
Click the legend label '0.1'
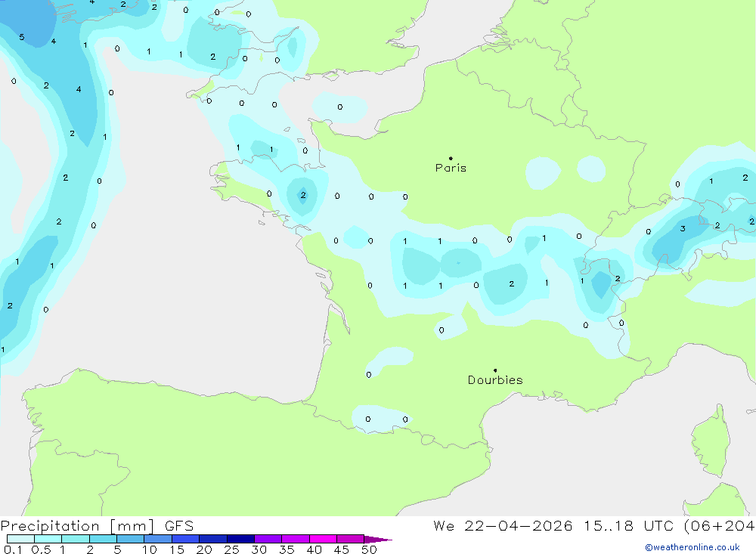pos(13,549)
